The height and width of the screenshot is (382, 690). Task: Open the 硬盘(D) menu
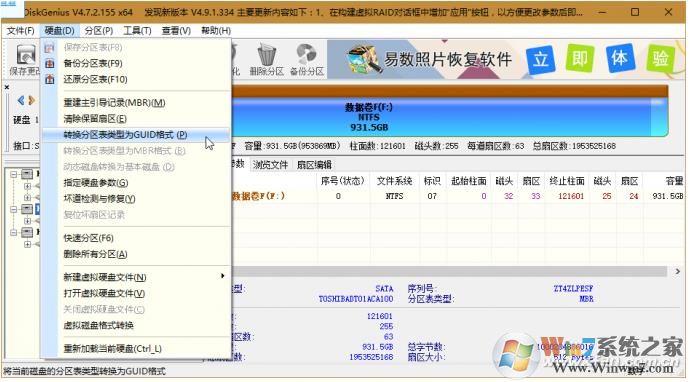click(x=59, y=30)
